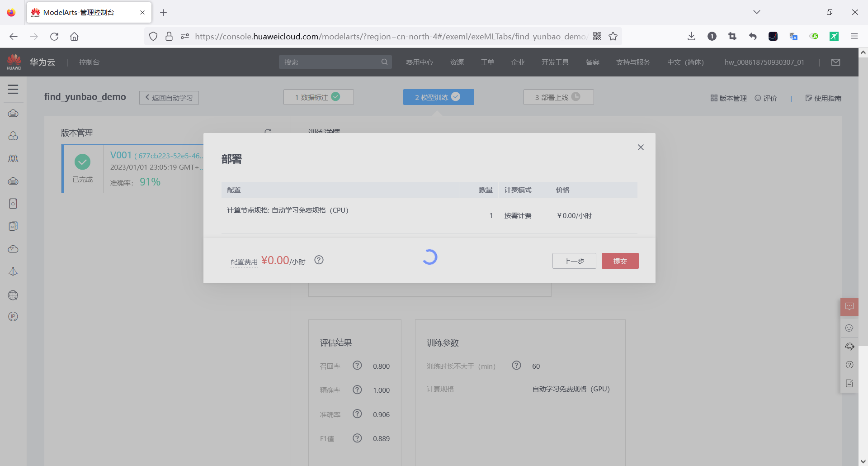This screenshot has height=466, width=868.
Task: Switch to the 1 数据标注 step tab
Action: pos(318,97)
